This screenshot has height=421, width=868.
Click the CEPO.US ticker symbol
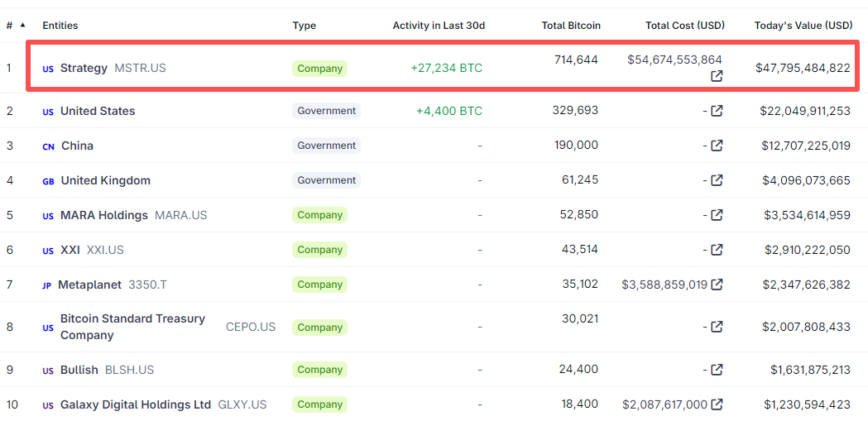click(250, 327)
